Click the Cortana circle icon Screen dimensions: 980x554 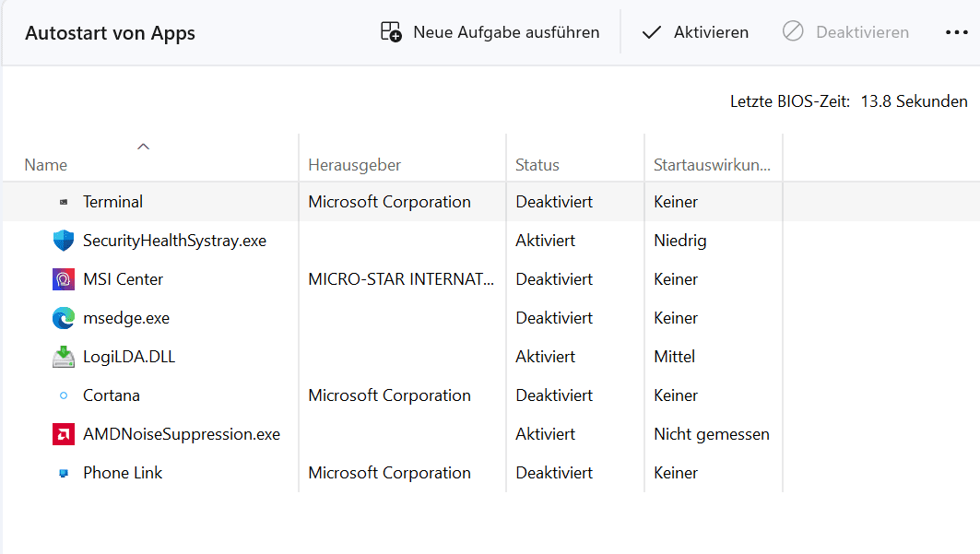(63, 395)
